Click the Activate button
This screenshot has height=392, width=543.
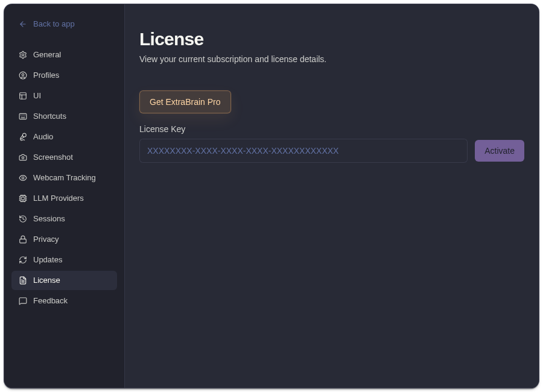pyautogui.click(x=499, y=151)
